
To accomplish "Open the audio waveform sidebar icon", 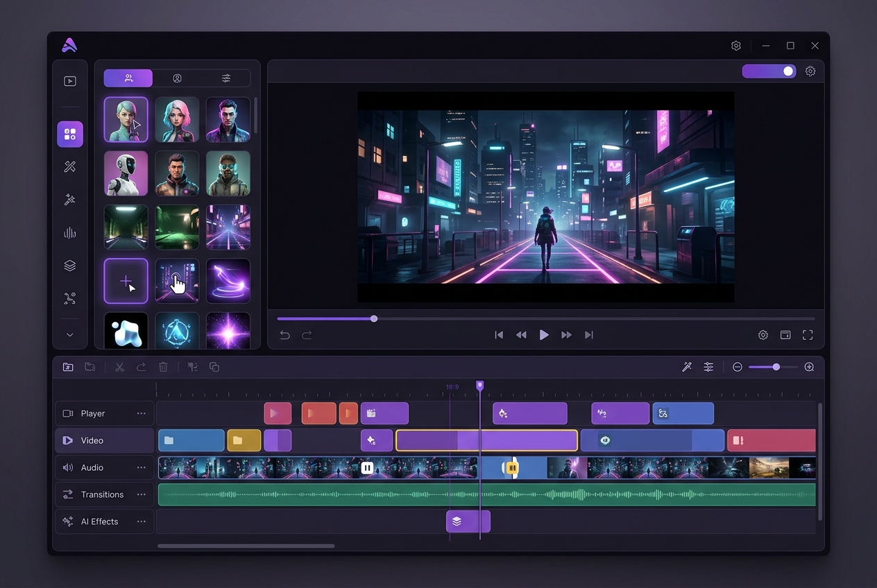I will pos(70,233).
